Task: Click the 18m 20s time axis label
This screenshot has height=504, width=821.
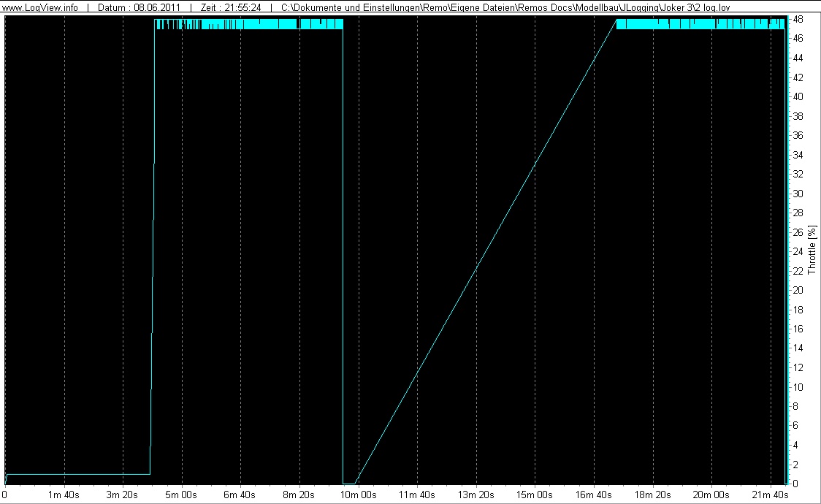Action: pyautogui.click(x=652, y=495)
